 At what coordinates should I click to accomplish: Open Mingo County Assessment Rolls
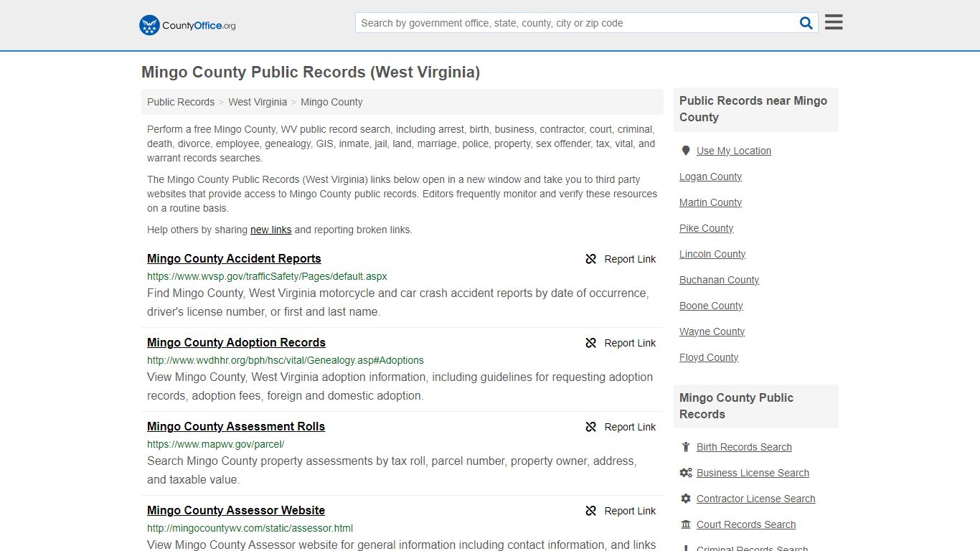(x=236, y=427)
